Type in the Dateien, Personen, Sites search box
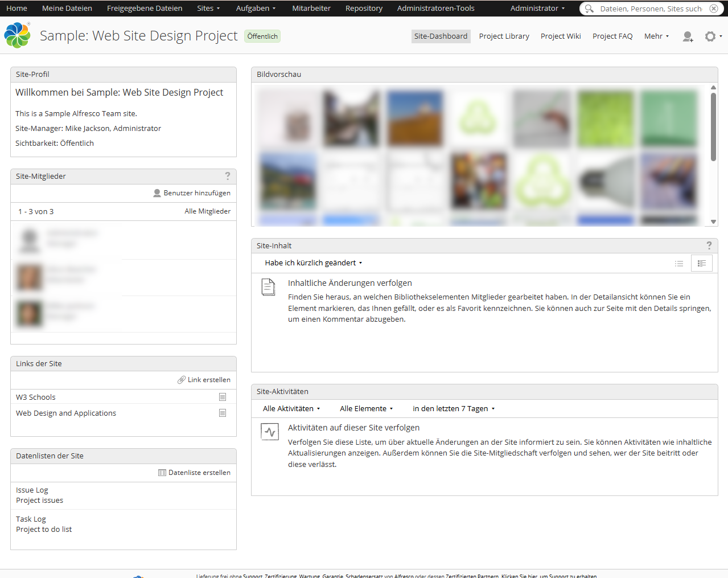Screen dimensions: 728x578 pos(650,9)
